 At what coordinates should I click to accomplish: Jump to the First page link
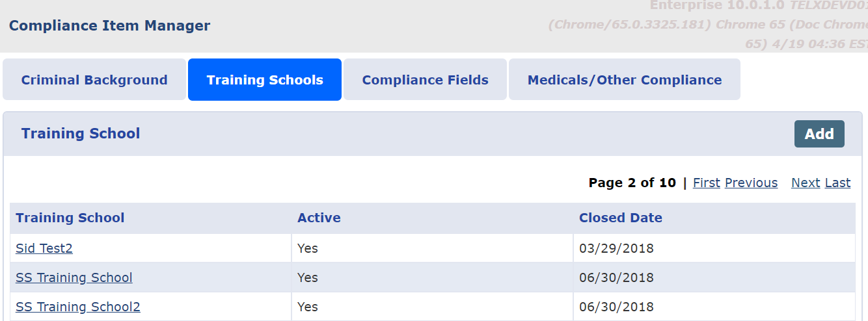pos(706,183)
